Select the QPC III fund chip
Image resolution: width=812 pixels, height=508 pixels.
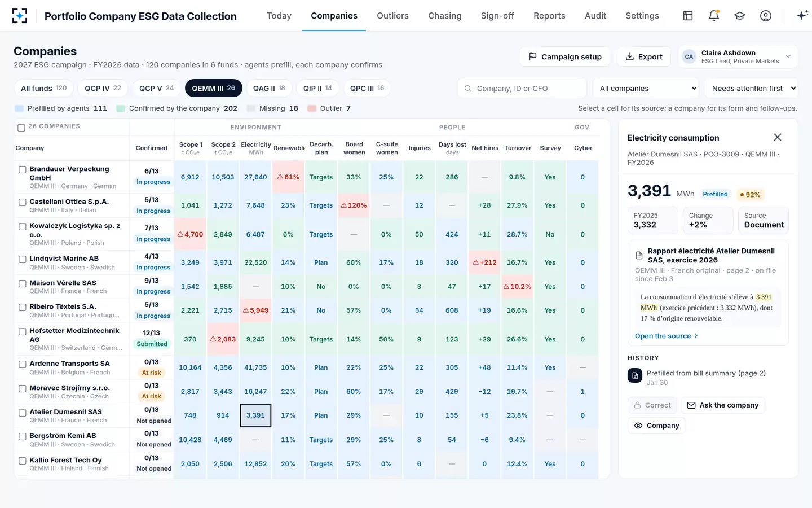367,89
